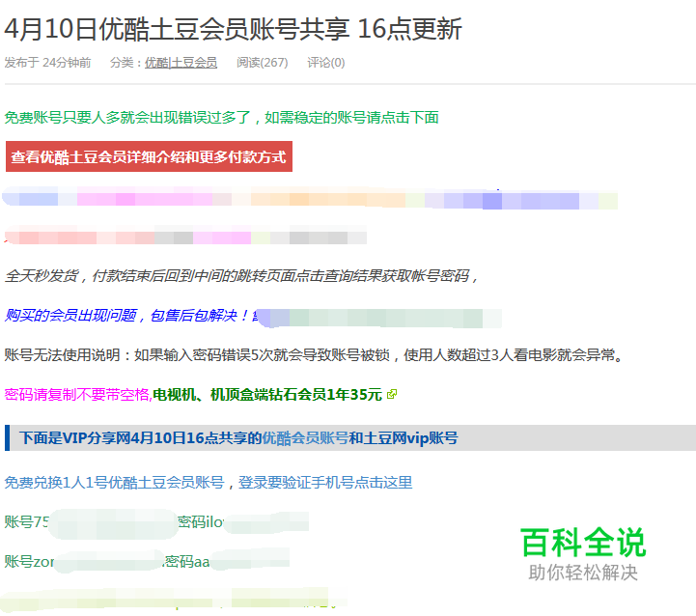Click 登录要验证手机号点击这里 link
Viewport: 696px width, 616px height.
325,483
